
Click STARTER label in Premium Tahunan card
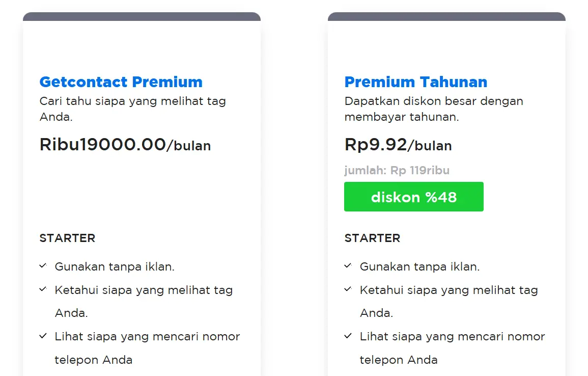(x=372, y=238)
